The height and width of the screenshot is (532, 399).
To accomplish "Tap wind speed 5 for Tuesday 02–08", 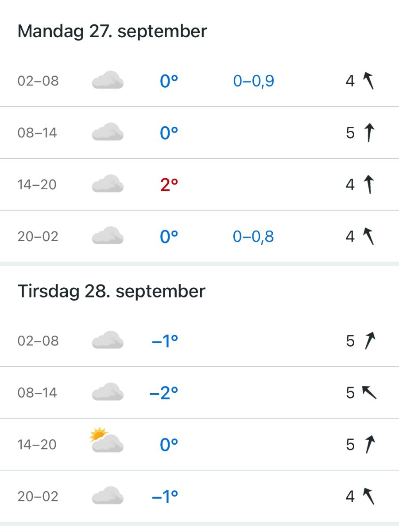I will tap(350, 341).
